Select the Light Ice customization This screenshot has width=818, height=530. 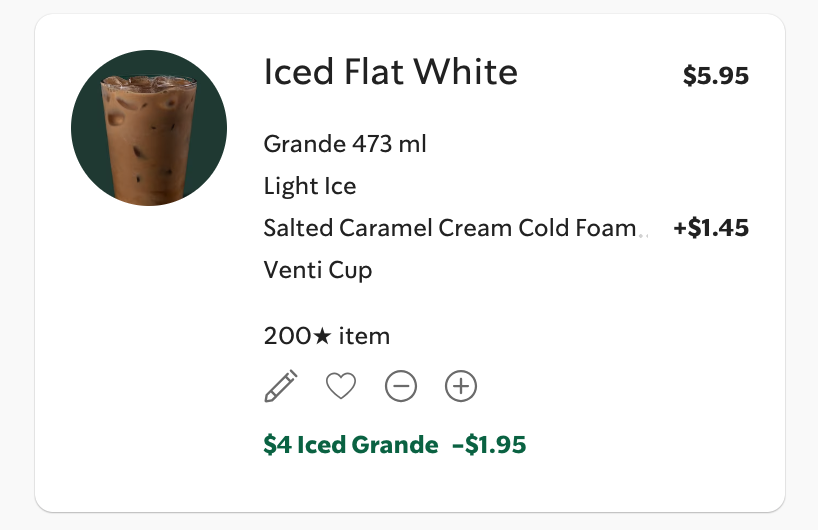(x=310, y=186)
